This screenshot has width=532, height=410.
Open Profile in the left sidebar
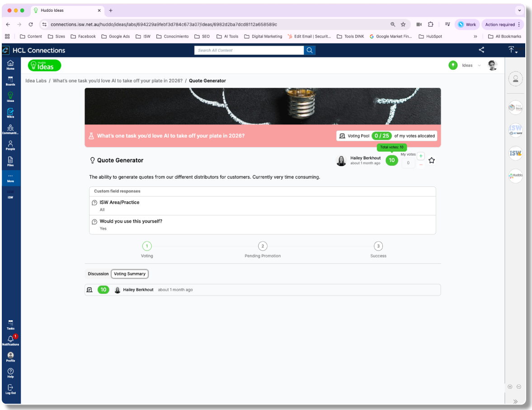point(10,357)
